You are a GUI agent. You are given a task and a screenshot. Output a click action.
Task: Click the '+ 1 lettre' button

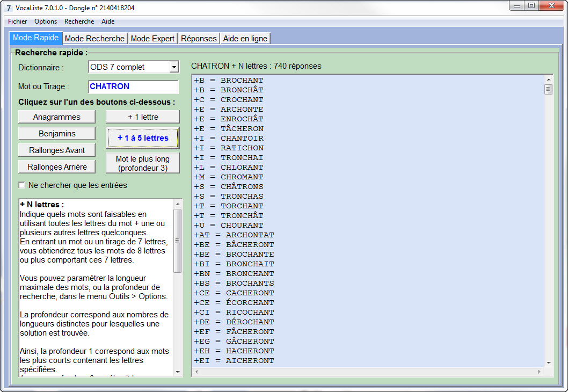143,117
